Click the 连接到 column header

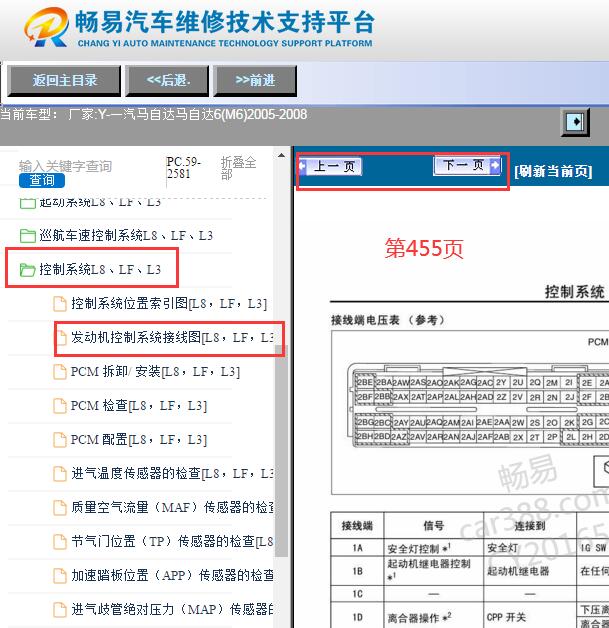click(x=530, y=525)
